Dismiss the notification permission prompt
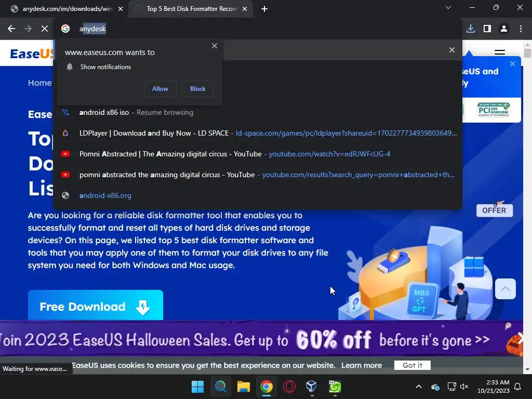 coord(215,46)
